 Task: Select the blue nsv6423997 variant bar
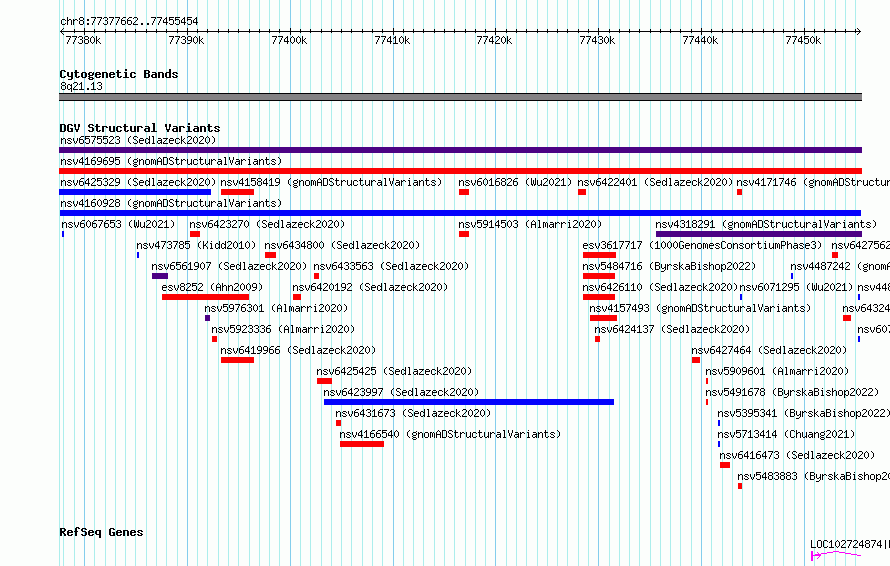(x=469, y=402)
